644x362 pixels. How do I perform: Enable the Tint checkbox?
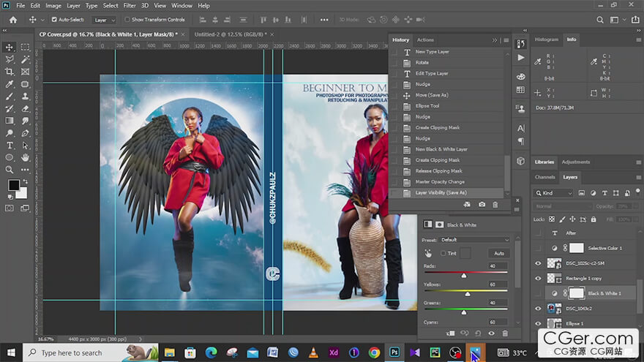click(x=443, y=253)
